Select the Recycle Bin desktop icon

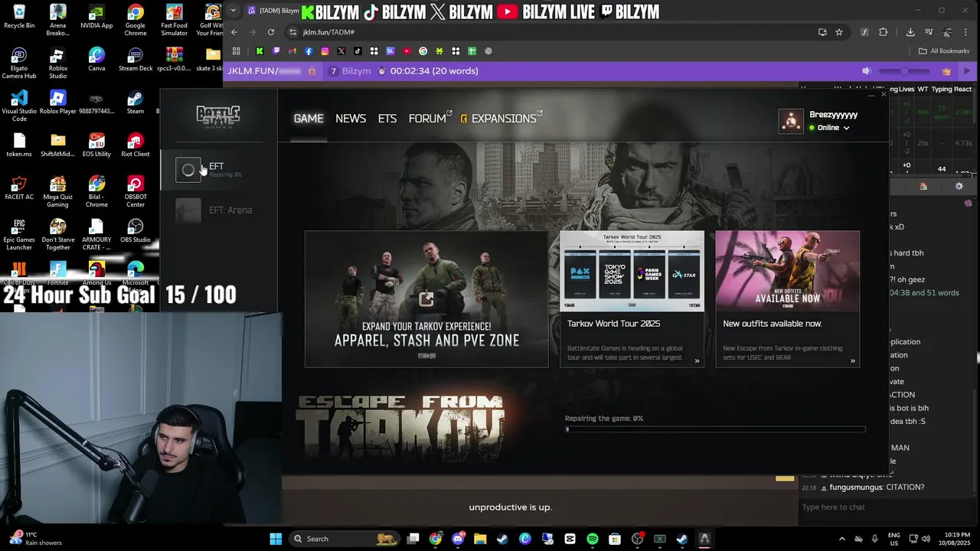(x=19, y=17)
